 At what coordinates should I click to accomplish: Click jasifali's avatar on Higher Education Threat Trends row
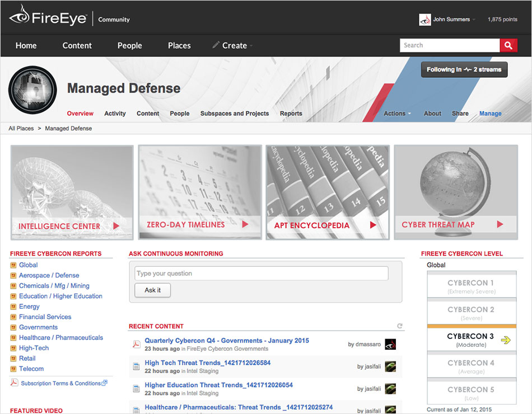pos(390,389)
